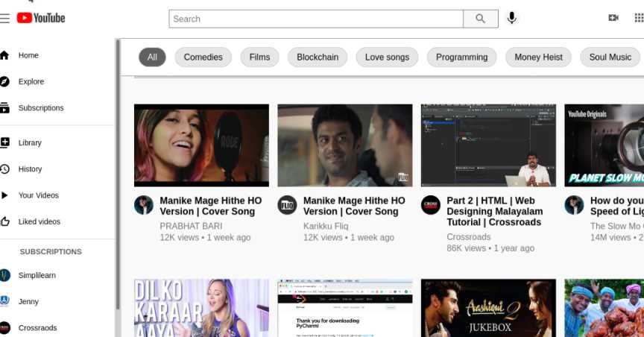
Task: Open Library in sidebar
Action: click(30, 142)
